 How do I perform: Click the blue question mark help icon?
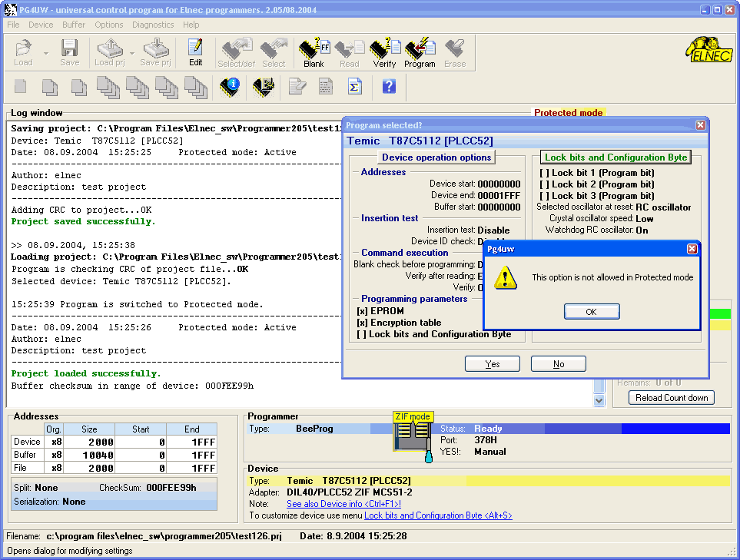pyautogui.click(x=389, y=86)
